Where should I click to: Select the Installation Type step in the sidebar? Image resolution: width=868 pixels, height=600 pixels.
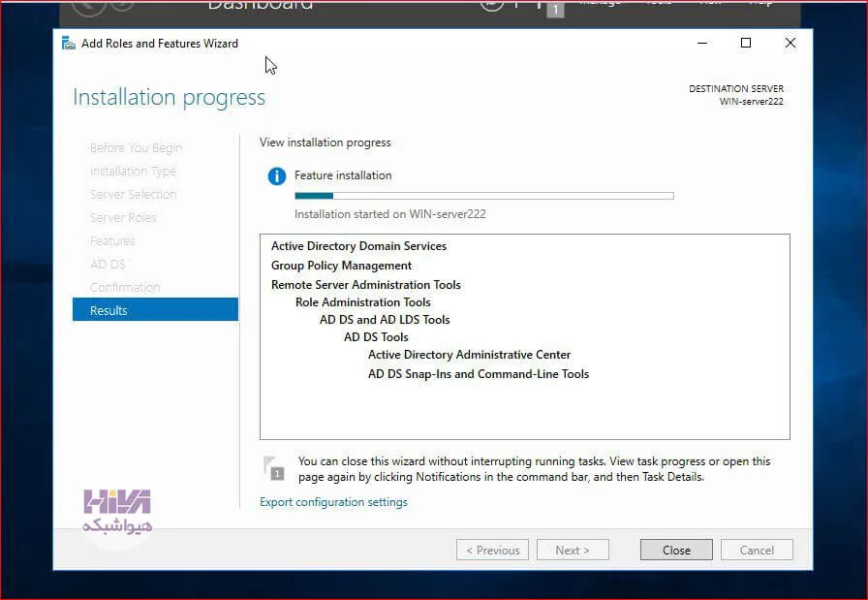pos(133,171)
